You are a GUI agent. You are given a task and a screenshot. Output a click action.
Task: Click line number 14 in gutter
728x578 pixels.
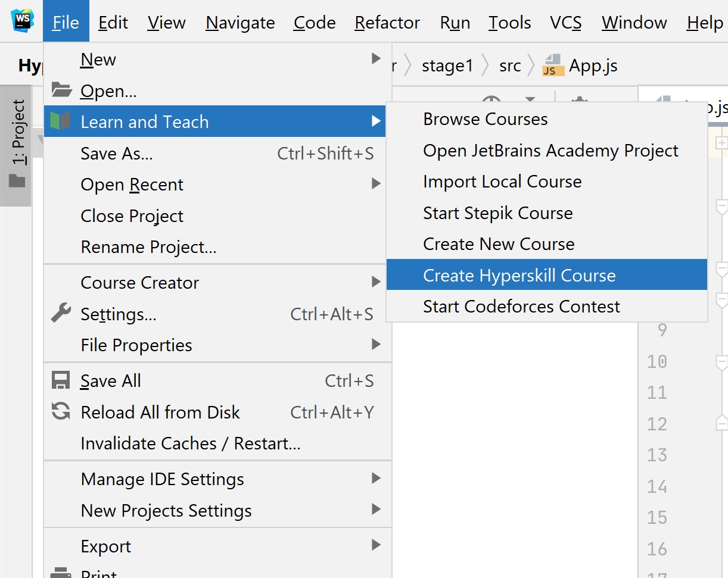pos(657,486)
